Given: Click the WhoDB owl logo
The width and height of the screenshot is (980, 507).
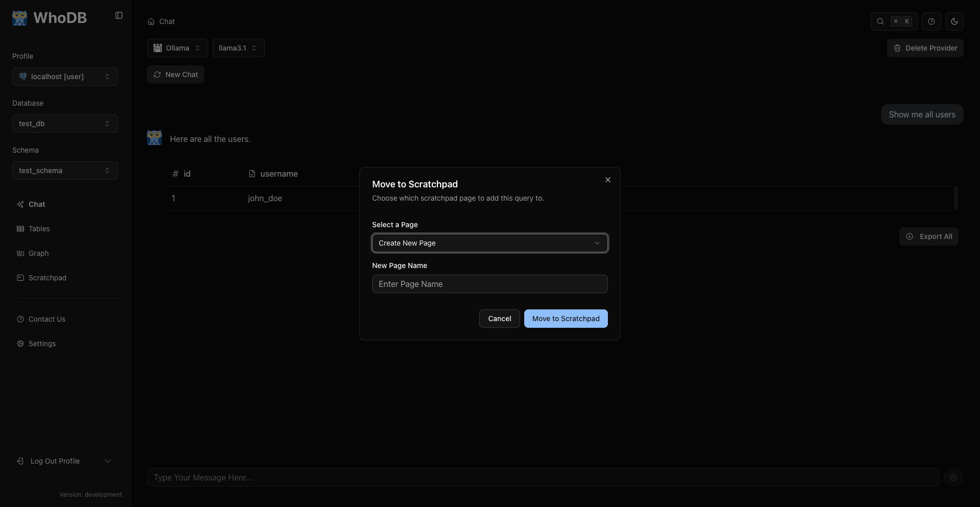Looking at the screenshot, I should point(19,18).
